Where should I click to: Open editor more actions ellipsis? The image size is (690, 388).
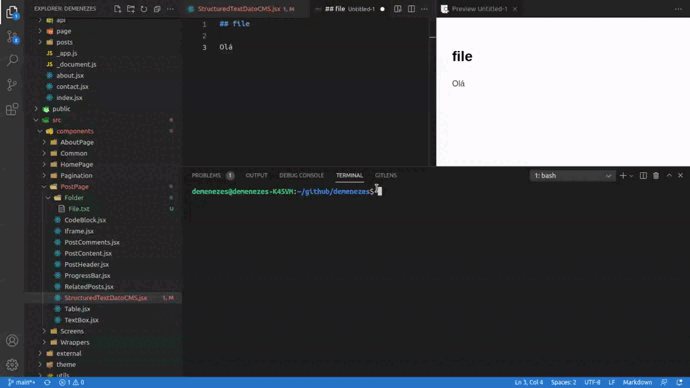[x=424, y=9]
